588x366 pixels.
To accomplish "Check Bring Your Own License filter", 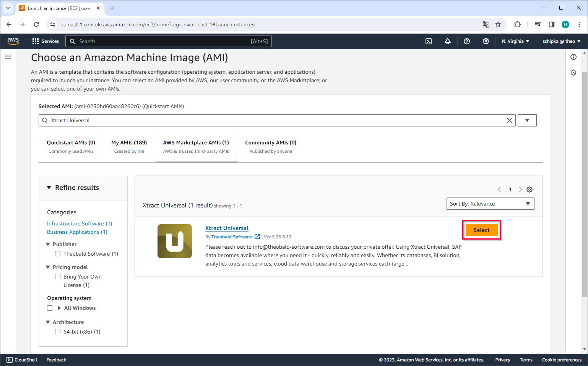I will (58, 277).
